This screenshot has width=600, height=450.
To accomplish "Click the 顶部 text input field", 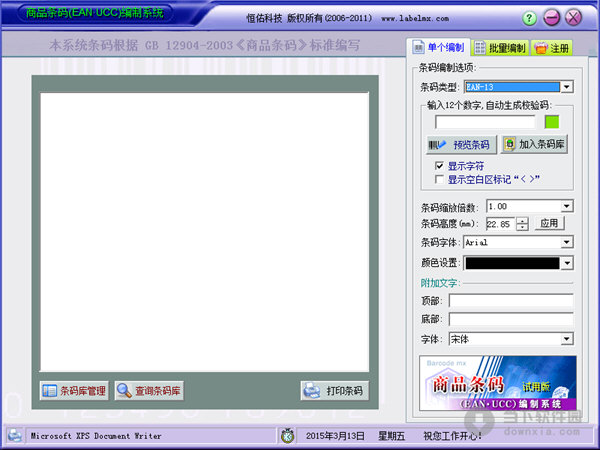I will (511, 301).
